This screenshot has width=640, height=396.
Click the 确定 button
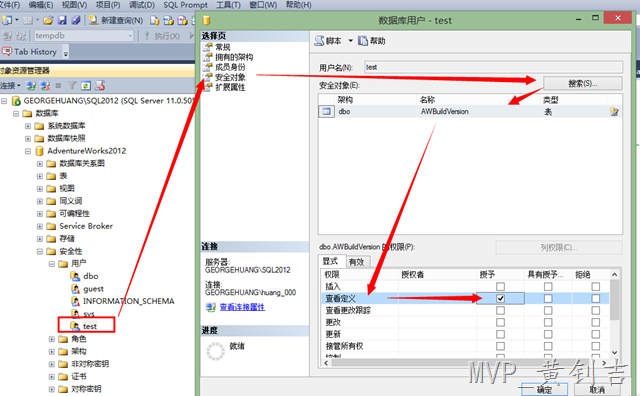coord(544,390)
